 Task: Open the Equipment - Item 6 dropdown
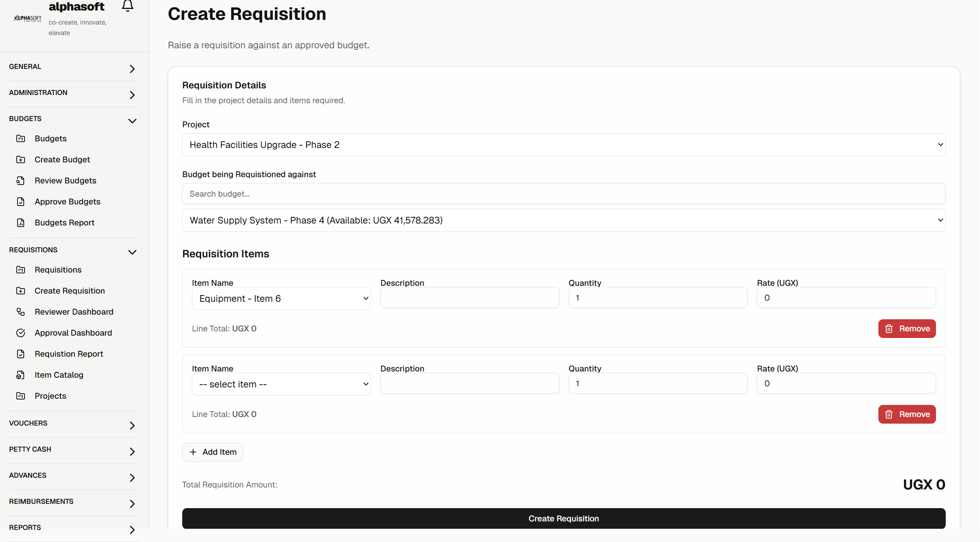tap(281, 299)
